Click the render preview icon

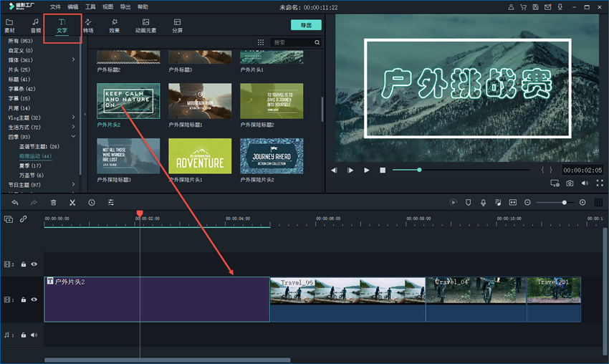pyautogui.click(x=454, y=202)
